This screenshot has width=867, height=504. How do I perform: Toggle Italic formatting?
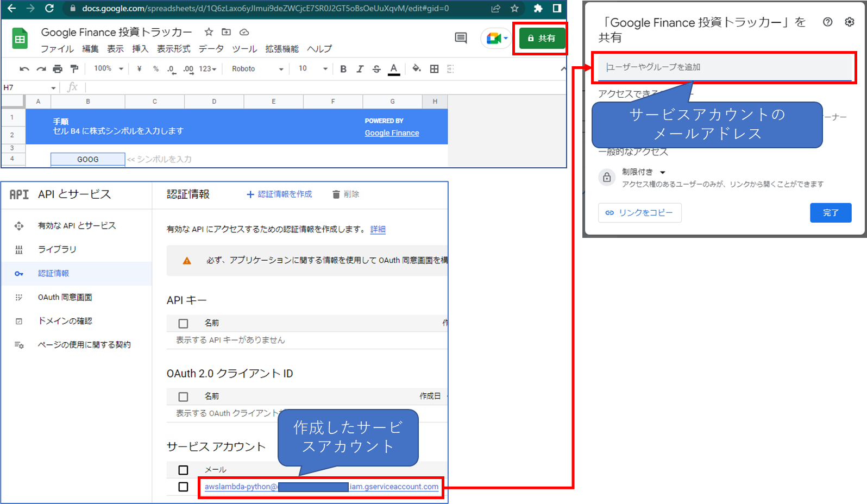360,69
